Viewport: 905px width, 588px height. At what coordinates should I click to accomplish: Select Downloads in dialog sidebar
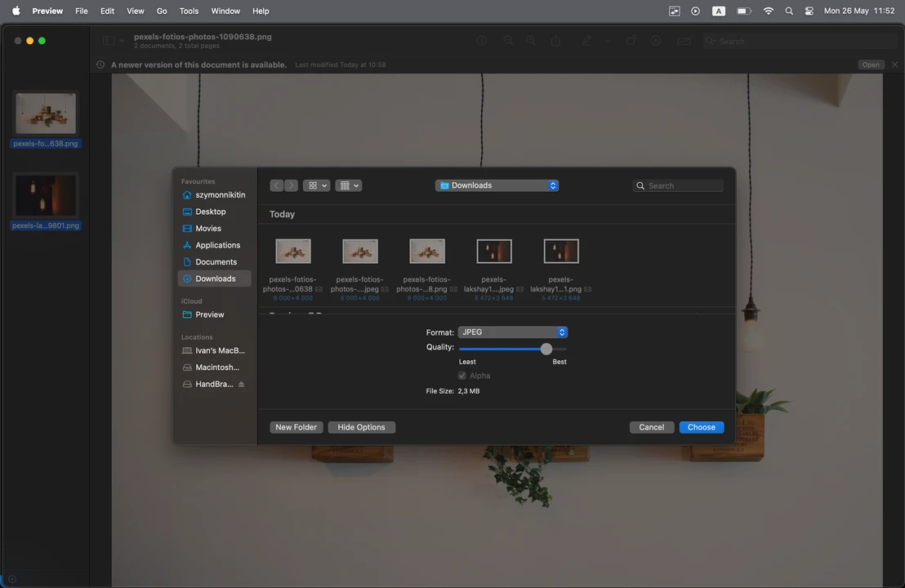point(214,278)
